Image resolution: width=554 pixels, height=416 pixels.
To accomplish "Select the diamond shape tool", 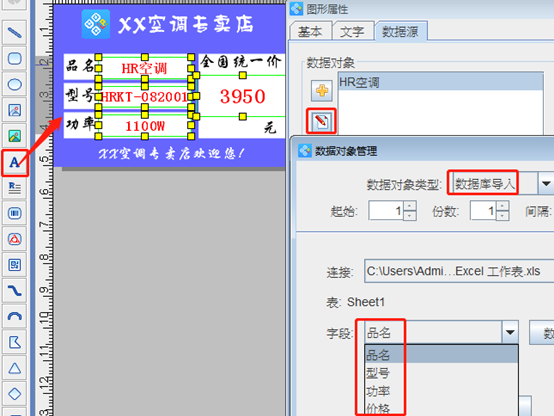I will coord(14,393).
